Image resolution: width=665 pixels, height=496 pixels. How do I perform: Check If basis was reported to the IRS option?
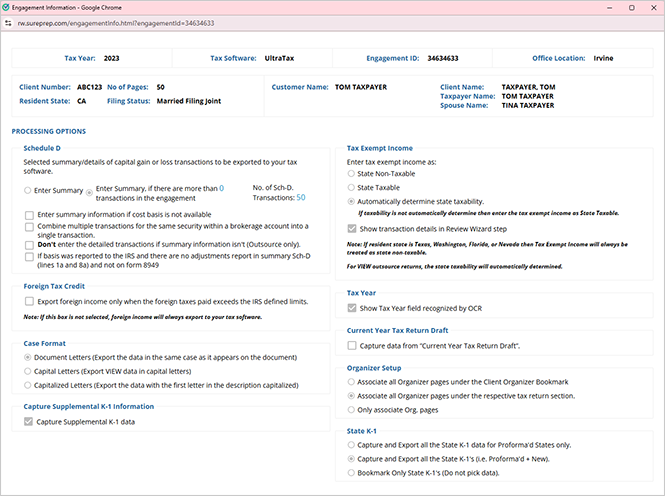29,256
